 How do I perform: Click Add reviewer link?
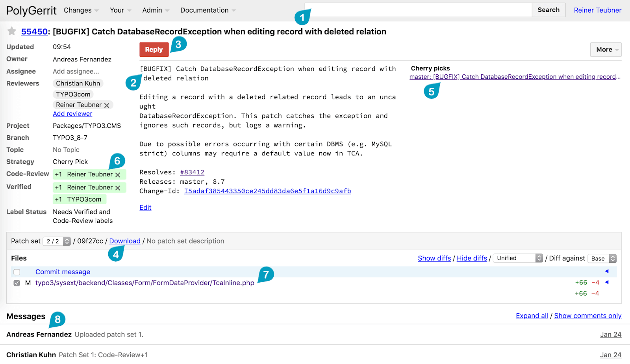[x=72, y=114]
